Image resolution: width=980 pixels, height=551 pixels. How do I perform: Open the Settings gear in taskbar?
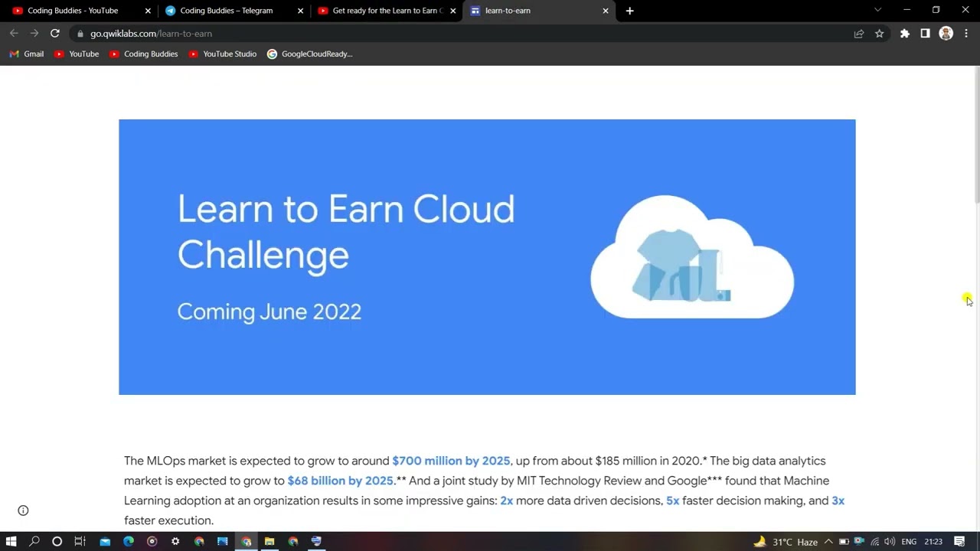click(x=175, y=541)
